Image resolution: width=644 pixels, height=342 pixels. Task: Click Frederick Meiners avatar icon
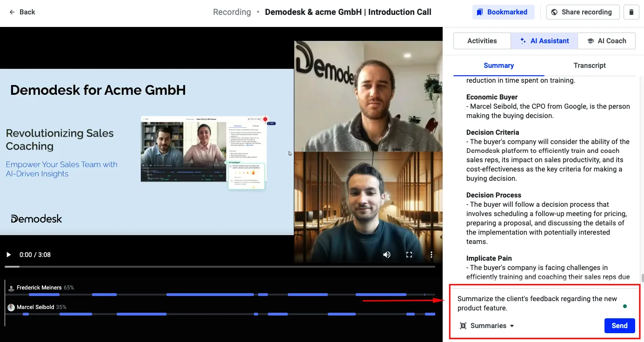(11, 288)
